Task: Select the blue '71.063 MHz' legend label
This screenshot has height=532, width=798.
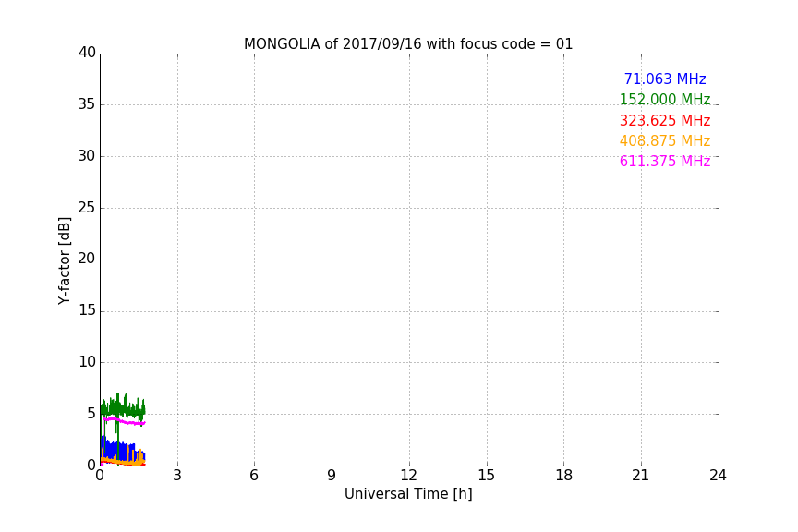Action: click(x=665, y=79)
